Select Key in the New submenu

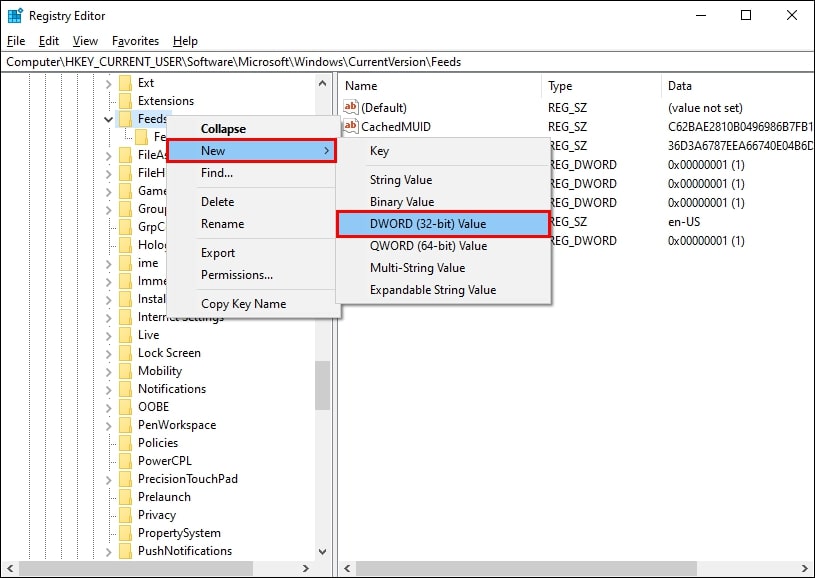[443, 151]
